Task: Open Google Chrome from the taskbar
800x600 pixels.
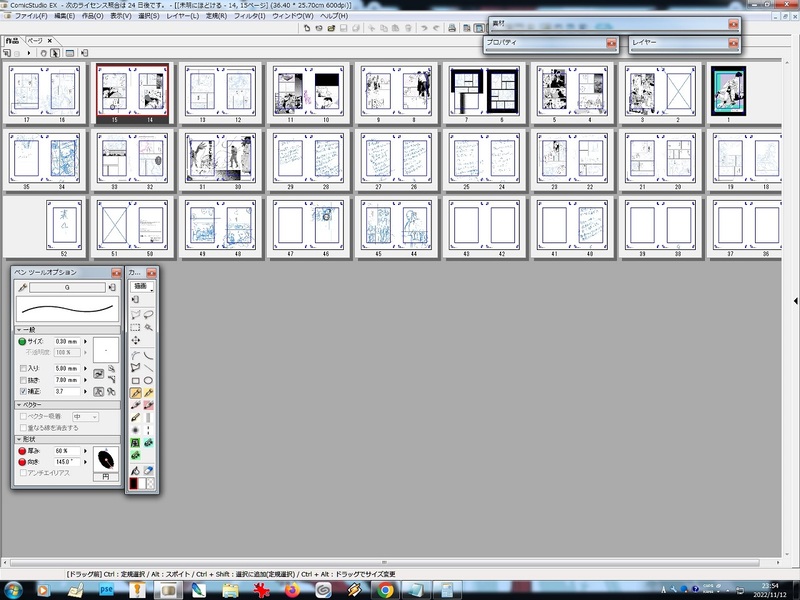Action: tap(386, 590)
